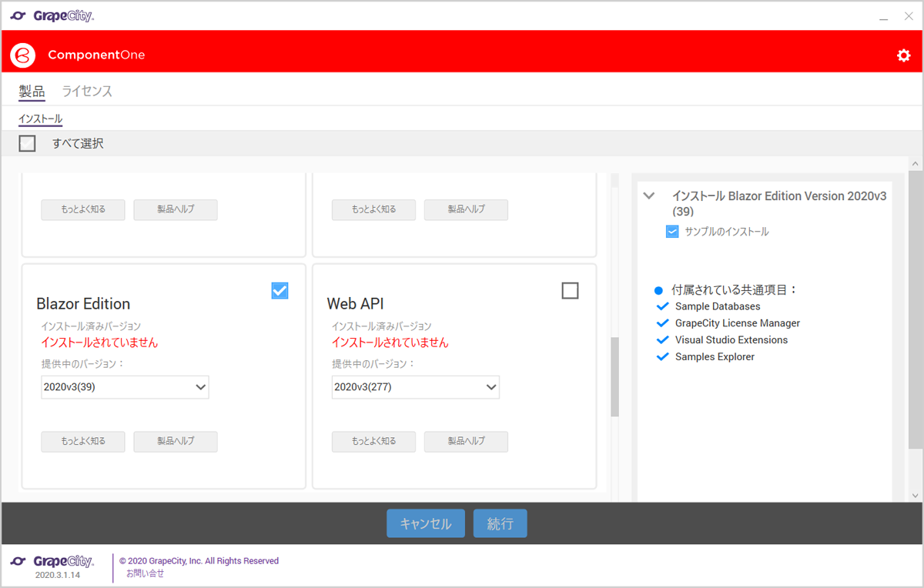Open the お問い合せ link

coord(146,573)
